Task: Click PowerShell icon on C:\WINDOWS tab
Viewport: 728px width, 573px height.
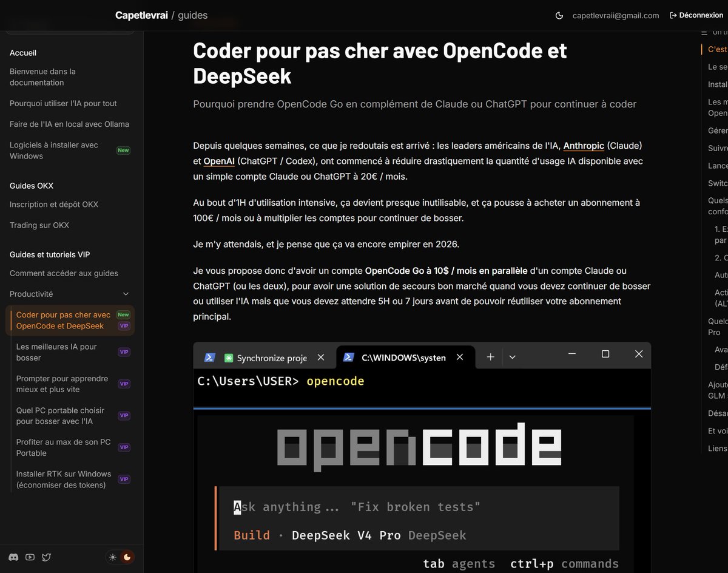Action: click(x=348, y=358)
